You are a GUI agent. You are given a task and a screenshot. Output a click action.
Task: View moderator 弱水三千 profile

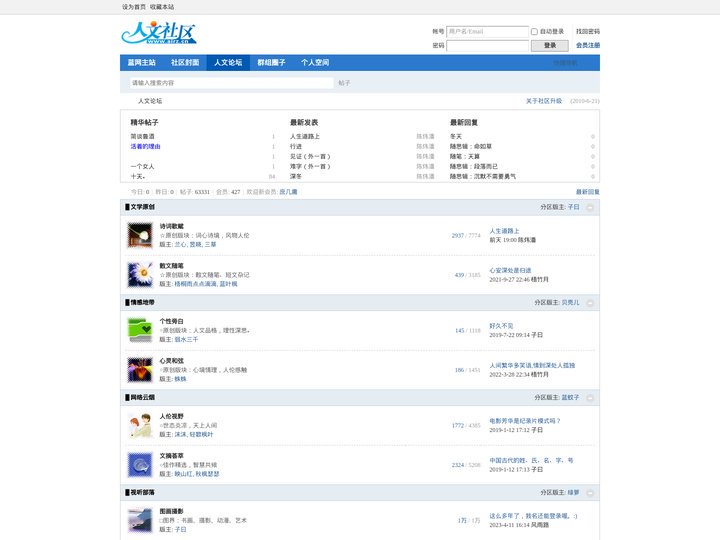[186, 339]
